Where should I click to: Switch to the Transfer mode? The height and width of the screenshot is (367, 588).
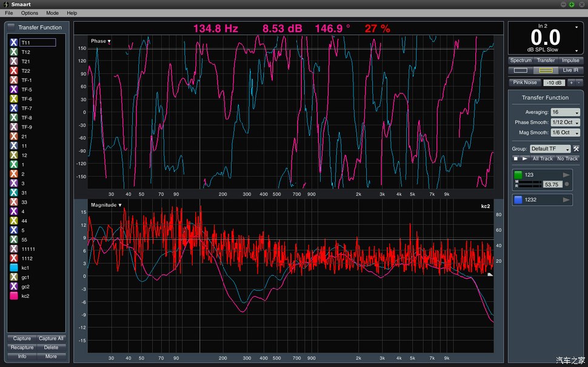pyautogui.click(x=546, y=61)
